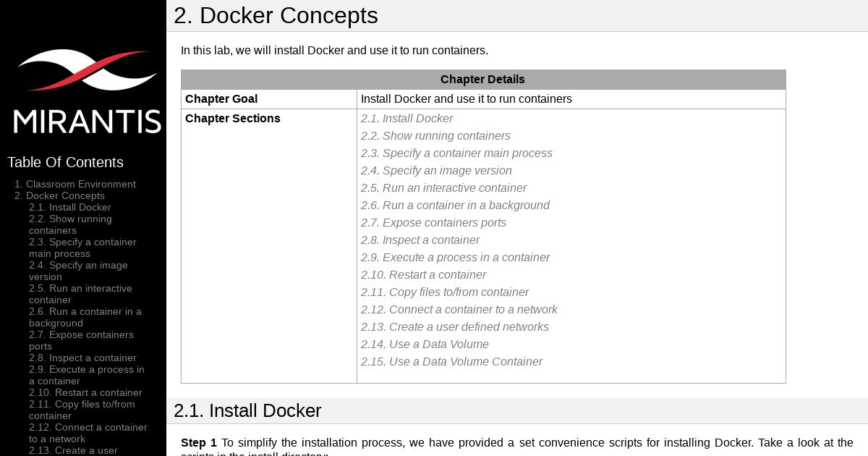
Task: Follow table link 2.15. Use a Data Volume Container
Action: [451, 361]
